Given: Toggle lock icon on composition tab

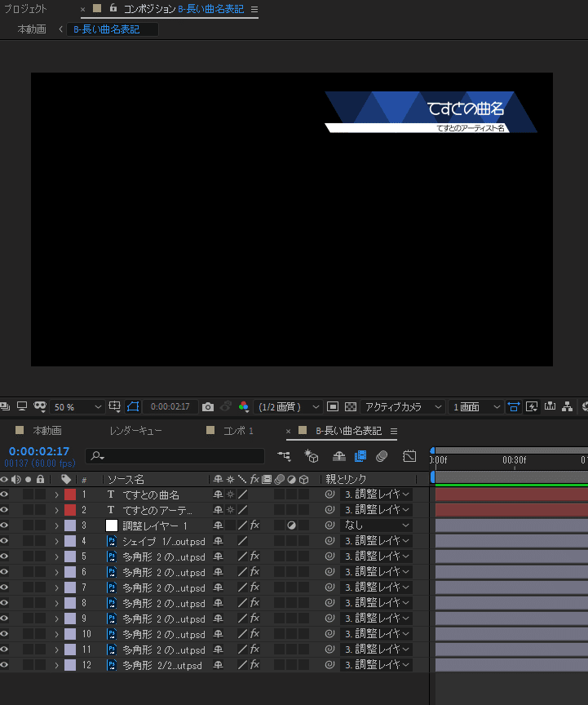Looking at the screenshot, I should click(x=113, y=7).
